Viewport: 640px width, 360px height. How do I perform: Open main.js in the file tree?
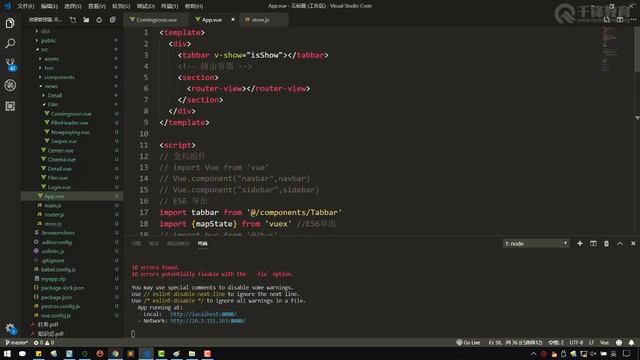pos(53,206)
